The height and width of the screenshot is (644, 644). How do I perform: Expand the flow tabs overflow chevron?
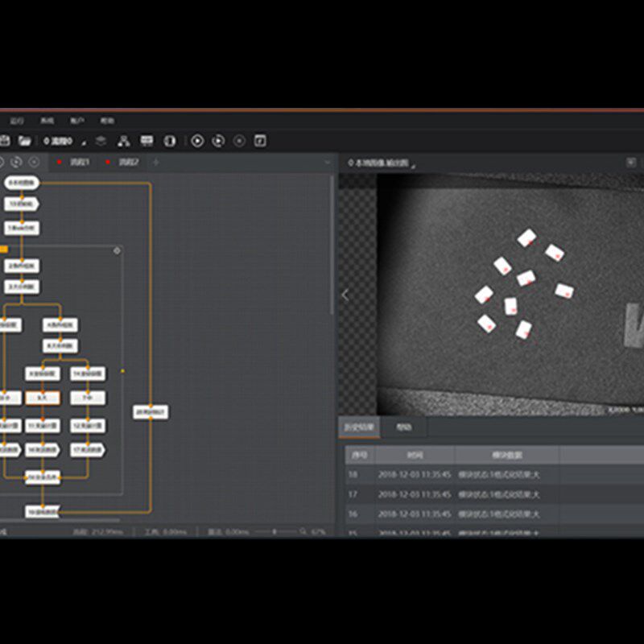point(327,163)
